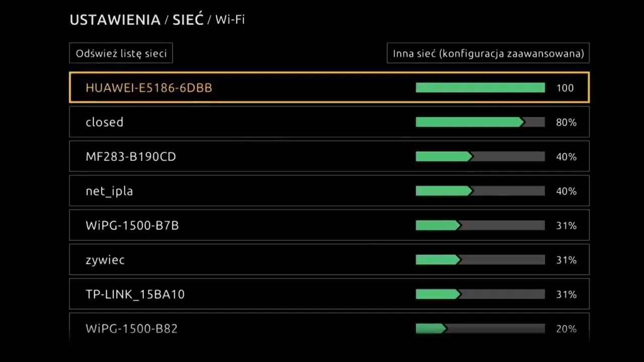Click the 100 signal value for HUAWEI
Viewport: 644px width, 362px height.
coord(565,88)
